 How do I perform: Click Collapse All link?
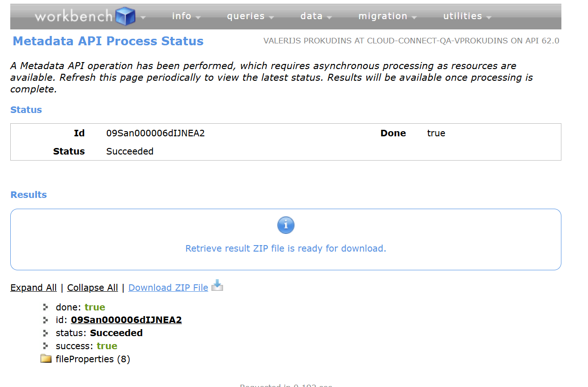point(92,288)
